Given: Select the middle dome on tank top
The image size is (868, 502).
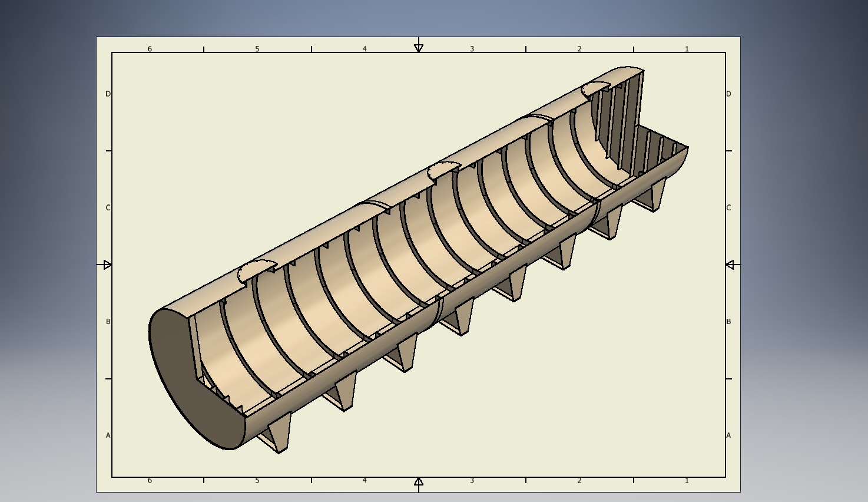Looking at the screenshot, I should coord(443,170).
